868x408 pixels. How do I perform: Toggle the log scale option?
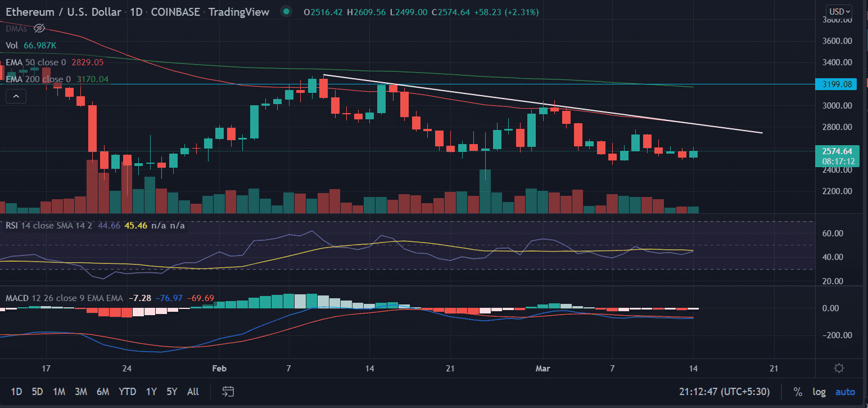tap(819, 392)
